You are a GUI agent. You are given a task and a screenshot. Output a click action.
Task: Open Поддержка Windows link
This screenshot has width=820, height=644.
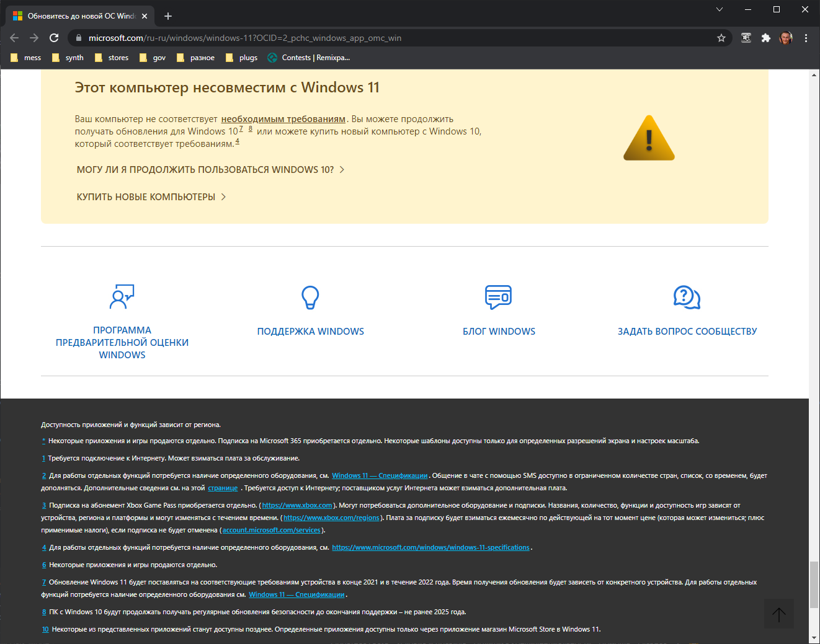tap(311, 332)
